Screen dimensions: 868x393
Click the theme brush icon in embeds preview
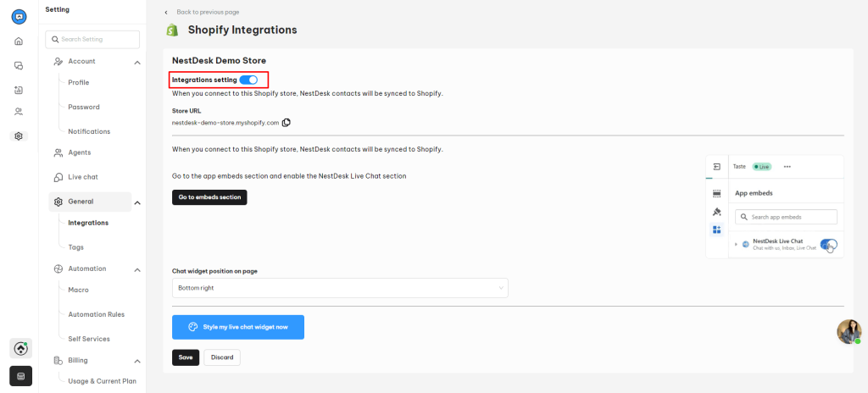(717, 212)
